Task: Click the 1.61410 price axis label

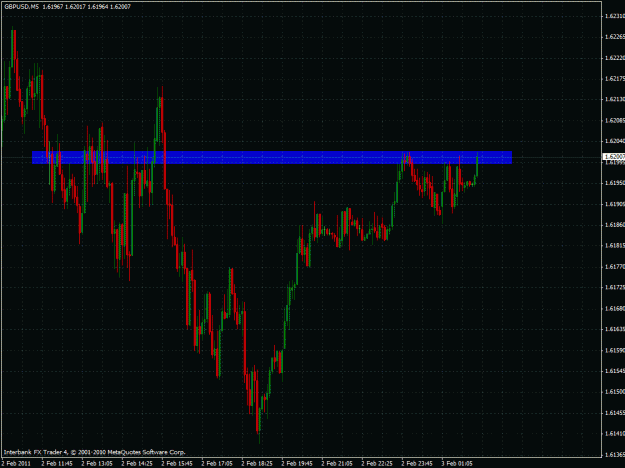Action: coord(615,433)
